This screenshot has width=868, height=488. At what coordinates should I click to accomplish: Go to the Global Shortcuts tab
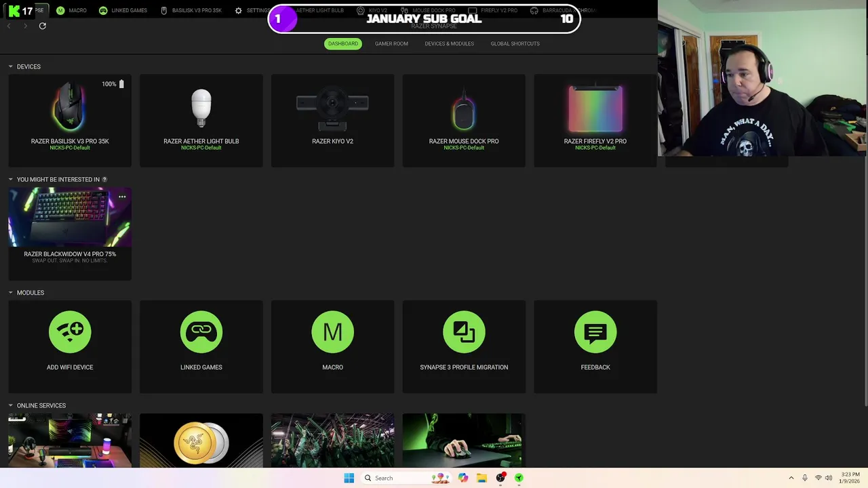click(x=515, y=43)
